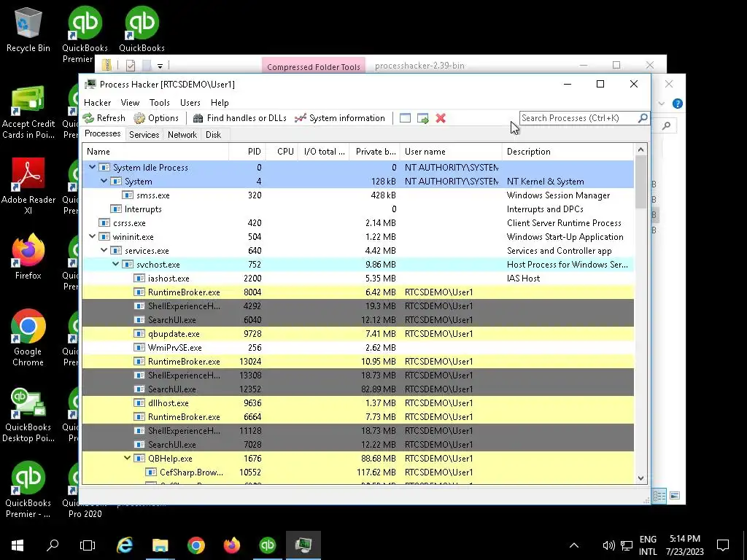
Task: Select the dllhost.exe process row
Action: (358, 402)
